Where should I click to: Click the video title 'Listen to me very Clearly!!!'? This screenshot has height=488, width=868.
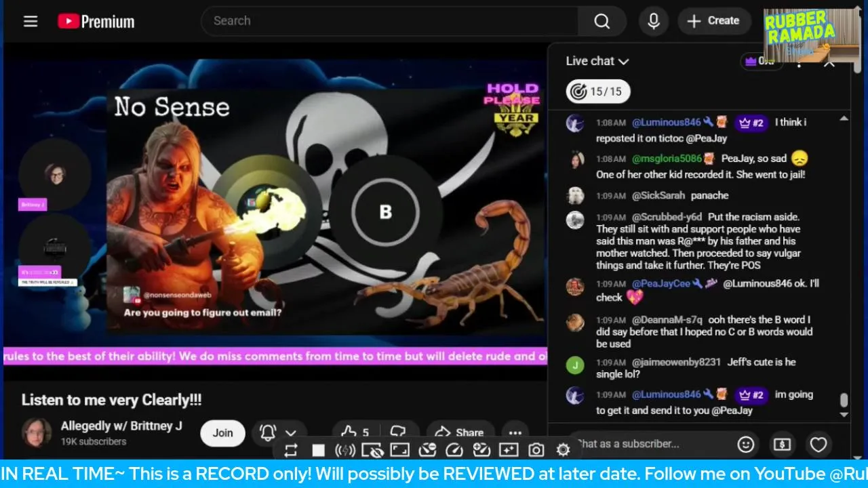[111, 400]
